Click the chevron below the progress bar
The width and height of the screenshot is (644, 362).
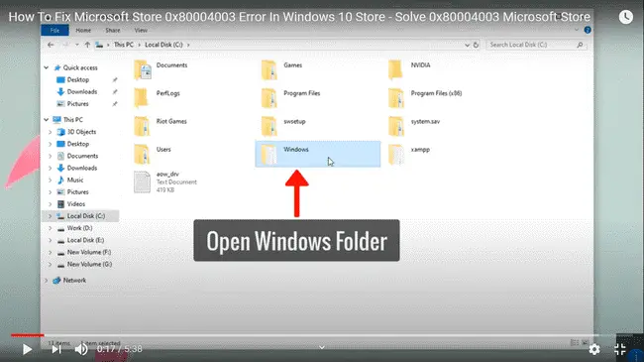pyautogui.click(x=322, y=347)
